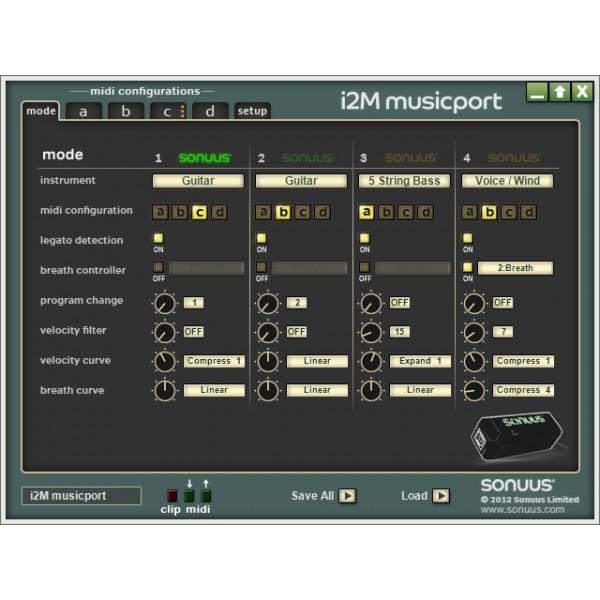This screenshot has width=600, height=600.
Task: Open mode 4 breath curve Compress 4 dropdown
Action: pyautogui.click(x=523, y=390)
